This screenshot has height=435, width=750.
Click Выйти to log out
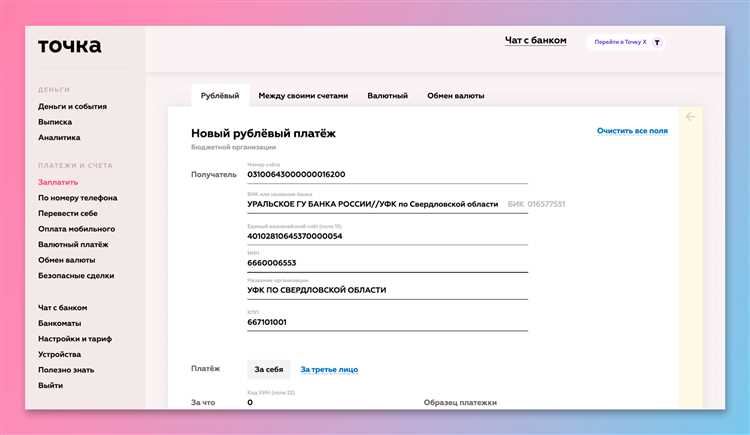click(50, 385)
